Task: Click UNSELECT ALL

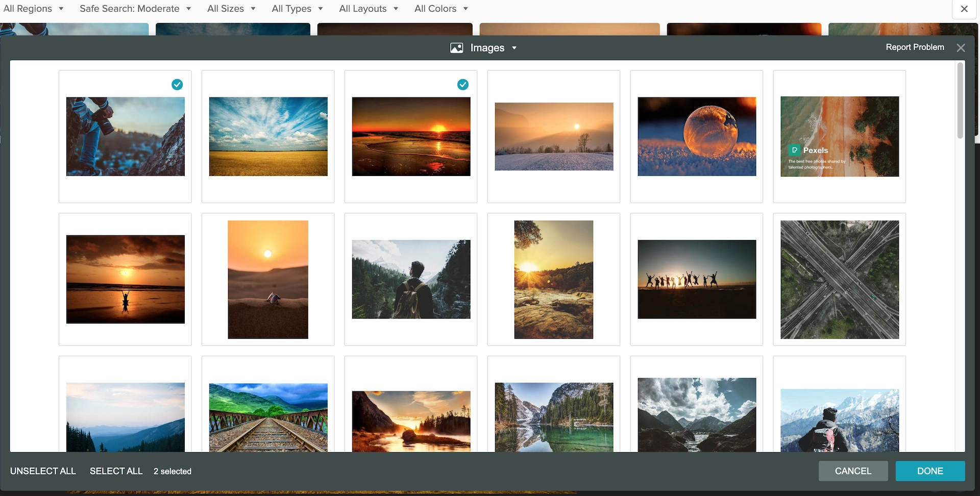Action: [x=43, y=471]
